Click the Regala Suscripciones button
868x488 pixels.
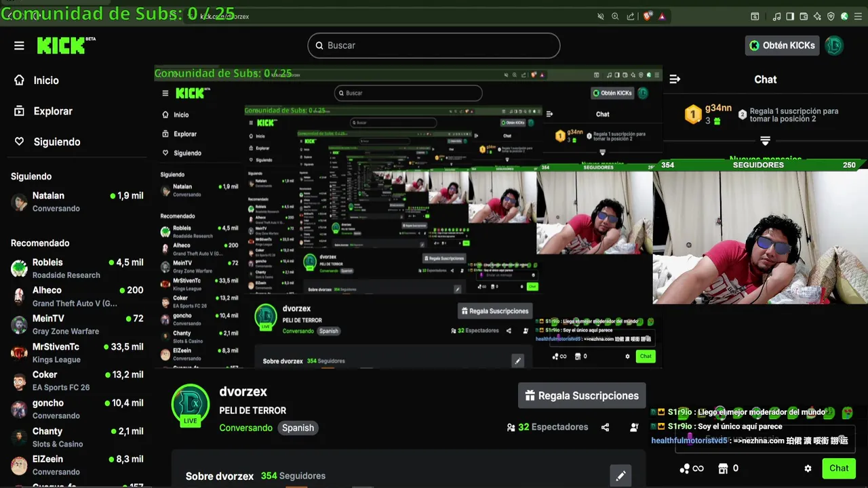(582, 396)
